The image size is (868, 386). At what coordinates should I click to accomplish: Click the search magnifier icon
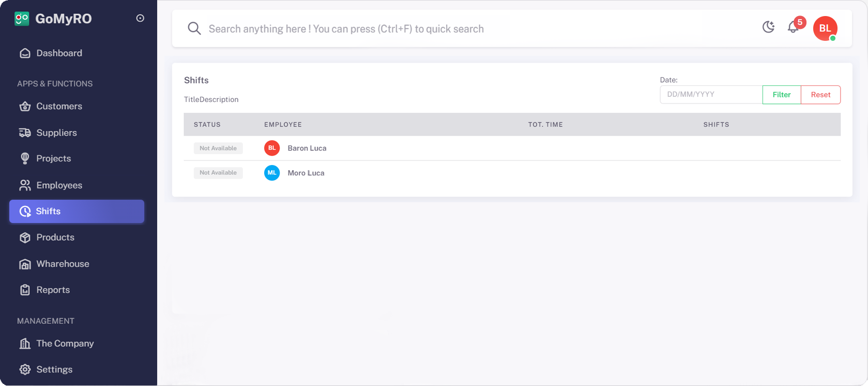pos(194,28)
